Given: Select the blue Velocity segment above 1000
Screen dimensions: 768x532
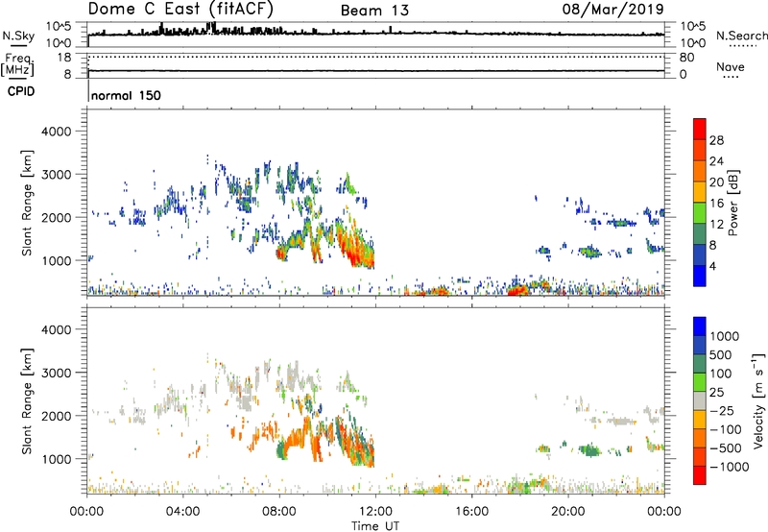Looking at the screenshot, I should click(700, 326).
